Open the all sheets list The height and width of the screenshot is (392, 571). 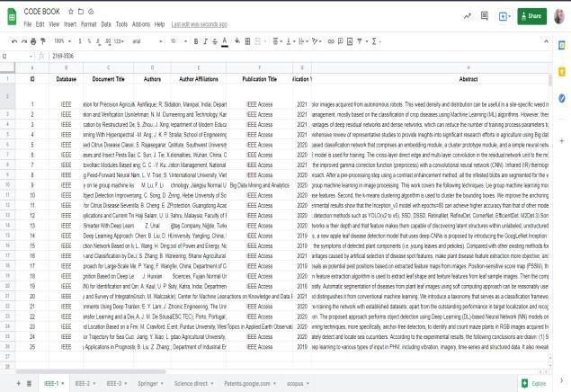point(29,383)
